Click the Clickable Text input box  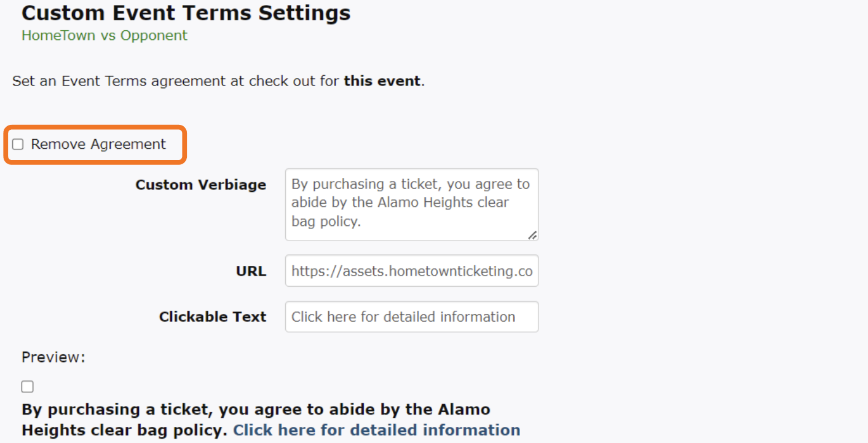tap(411, 317)
